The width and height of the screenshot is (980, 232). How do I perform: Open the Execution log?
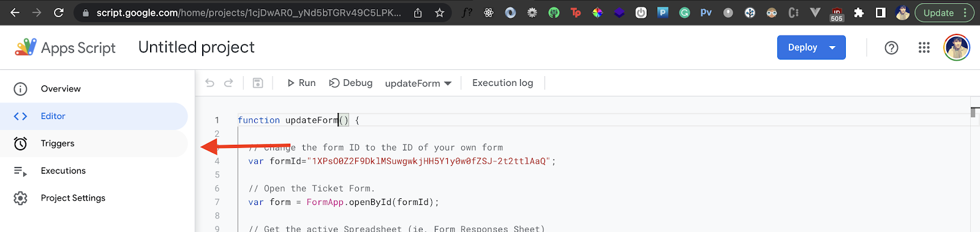coord(502,83)
